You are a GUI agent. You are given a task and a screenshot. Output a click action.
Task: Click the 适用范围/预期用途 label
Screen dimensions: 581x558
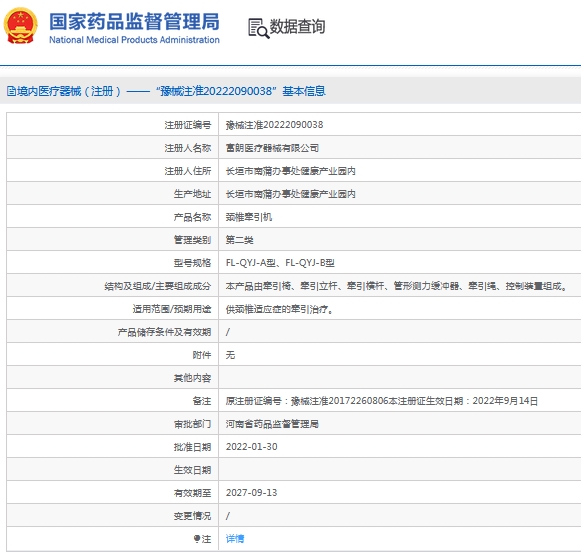172,309
